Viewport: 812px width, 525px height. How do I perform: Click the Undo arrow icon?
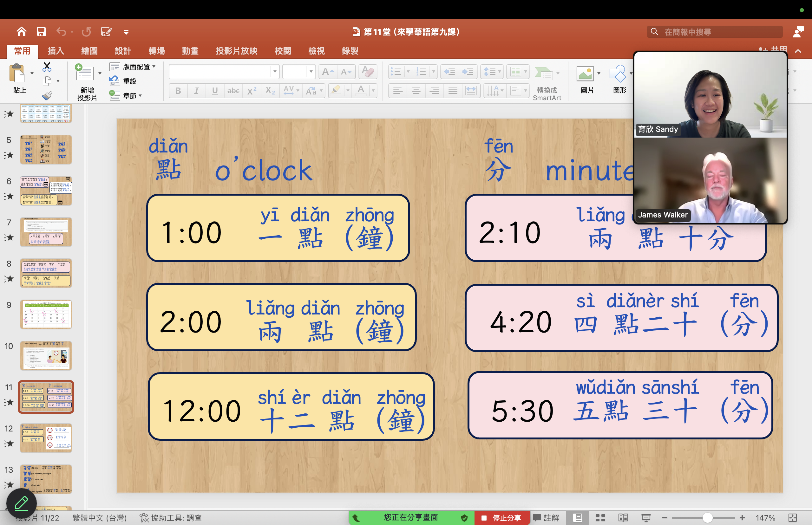(61, 32)
